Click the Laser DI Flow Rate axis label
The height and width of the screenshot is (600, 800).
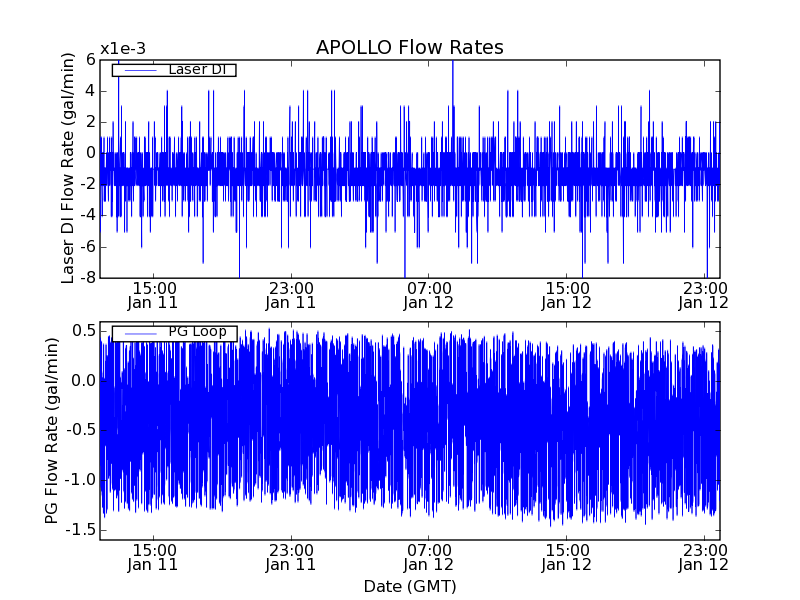coord(68,168)
